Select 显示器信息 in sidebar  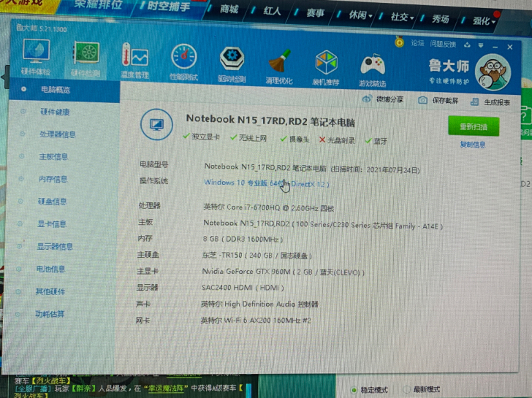55,246
